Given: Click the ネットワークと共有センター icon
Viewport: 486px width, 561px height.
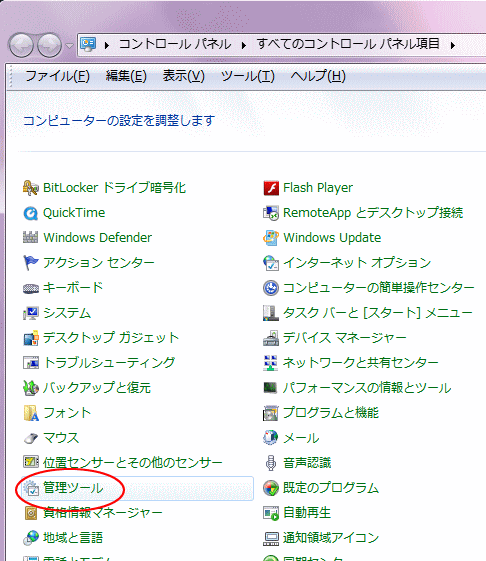Looking at the screenshot, I should point(271,363).
